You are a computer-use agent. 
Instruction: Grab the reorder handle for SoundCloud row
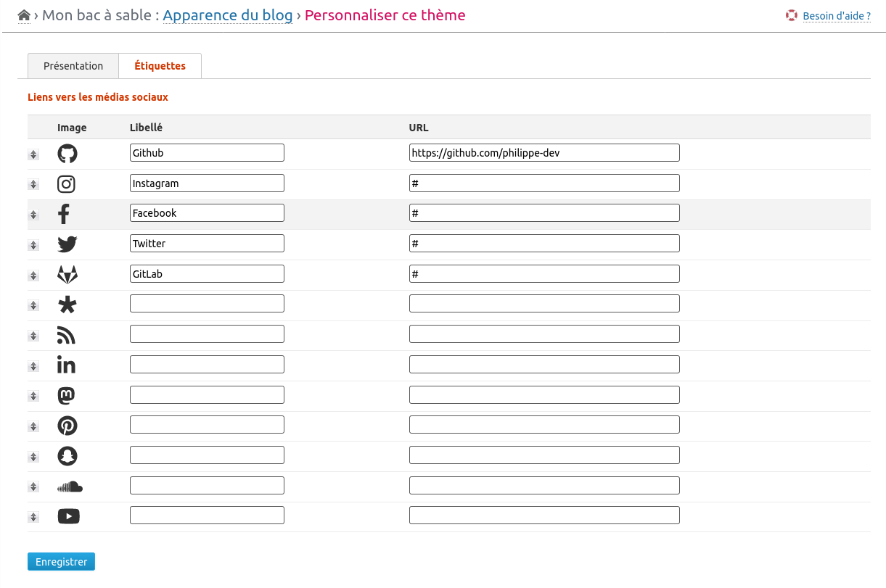click(33, 486)
